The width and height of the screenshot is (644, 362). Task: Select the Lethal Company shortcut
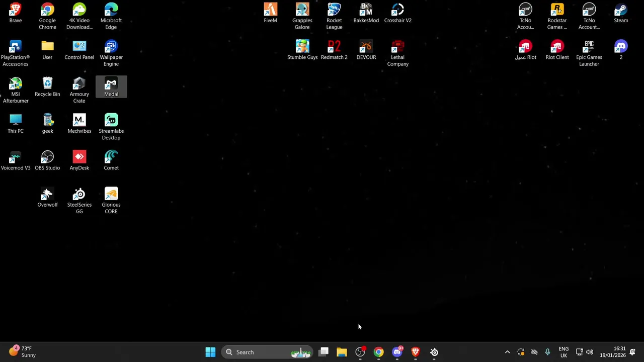click(x=398, y=53)
